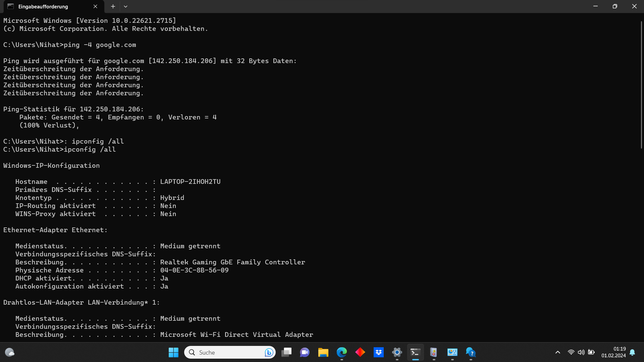Open Bing Chat from the search bar
This screenshot has height=362, width=644.
[x=268, y=352]
